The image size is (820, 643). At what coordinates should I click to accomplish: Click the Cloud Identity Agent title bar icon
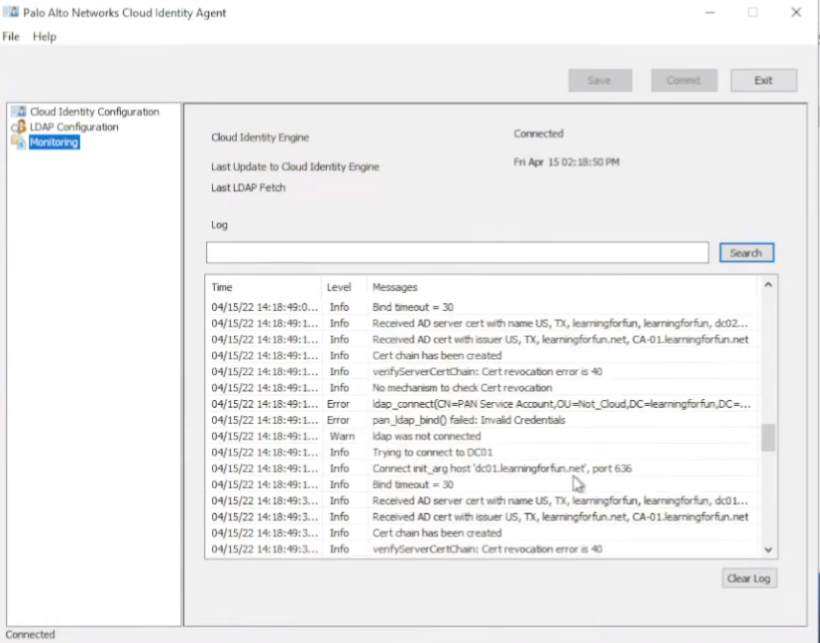pyautogui.click(x=11, y=12)
